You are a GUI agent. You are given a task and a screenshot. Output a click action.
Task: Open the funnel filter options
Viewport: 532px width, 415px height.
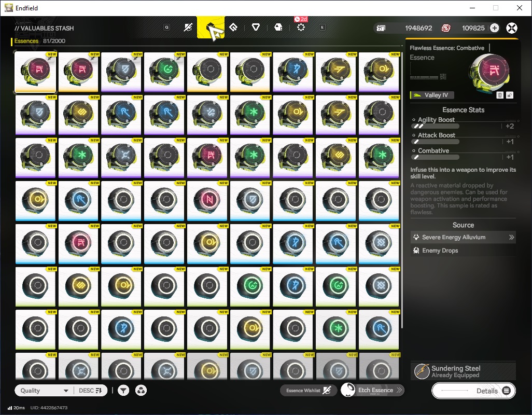(x=123, y=391)
